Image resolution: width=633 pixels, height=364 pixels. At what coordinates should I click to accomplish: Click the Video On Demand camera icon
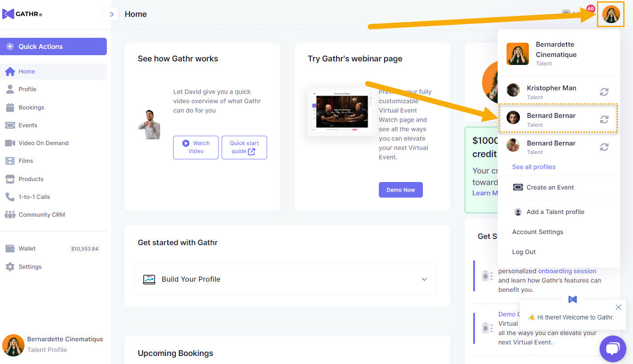(x=10, y=143)
